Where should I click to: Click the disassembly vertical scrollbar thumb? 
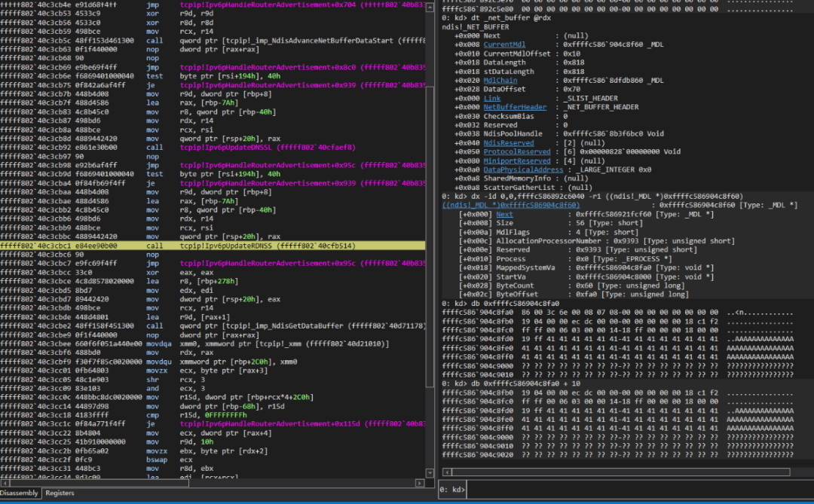(x=430, y=236)
